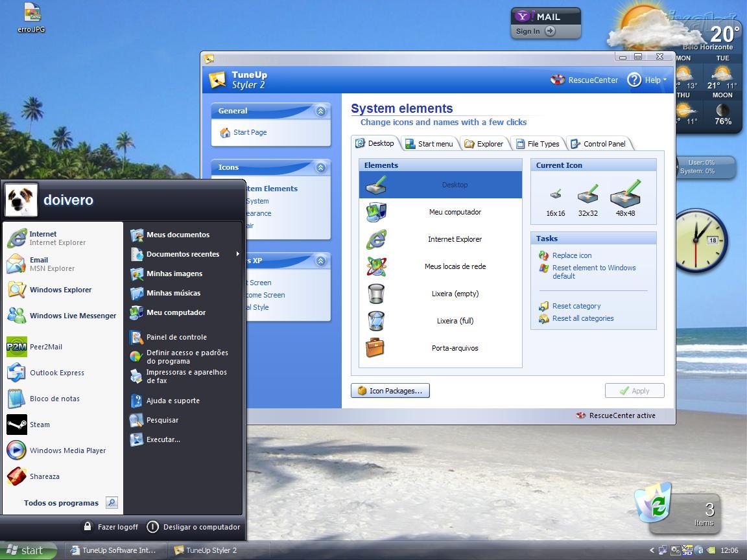Select Porta-arquivos element
This screenshot has height=560, width=747.
[x=441, y=347]
